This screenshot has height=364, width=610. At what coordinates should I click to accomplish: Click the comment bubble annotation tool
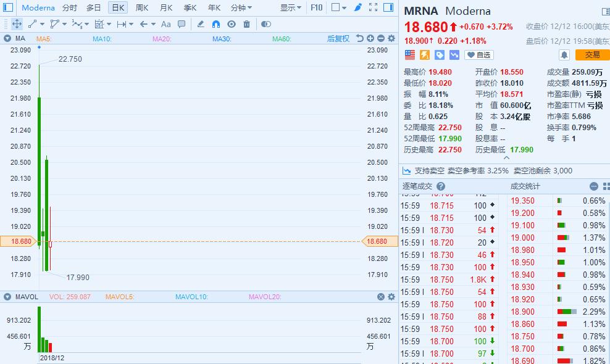click(182, 24)
